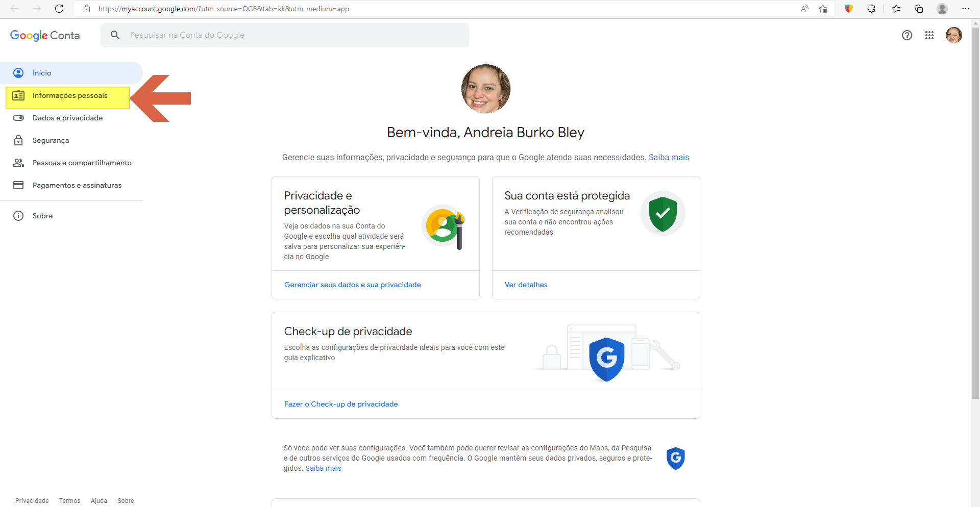Screen dimensions: 980x507
Task: Open Pagamentos e assinaturas section
Action: coord(71,185)
